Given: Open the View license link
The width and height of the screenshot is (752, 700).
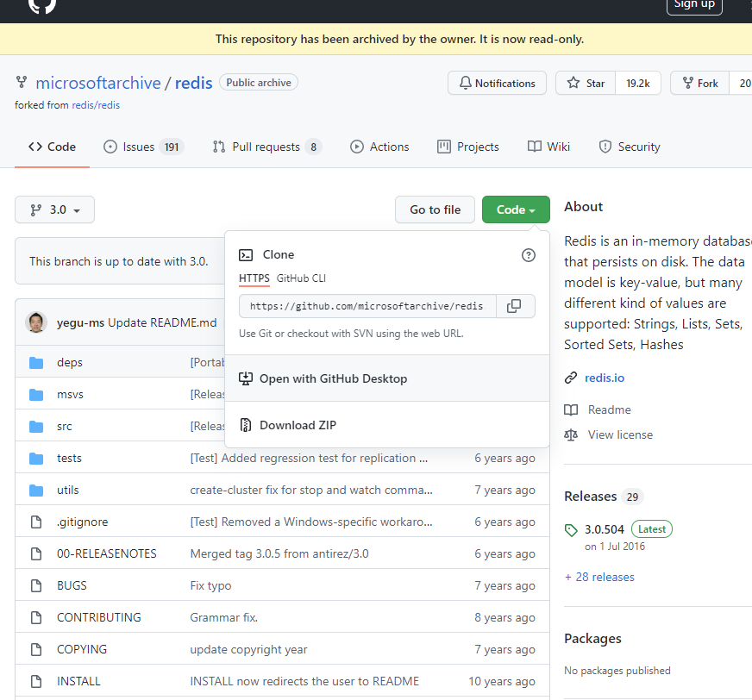Looking at the screenshot, I should 620,434.
